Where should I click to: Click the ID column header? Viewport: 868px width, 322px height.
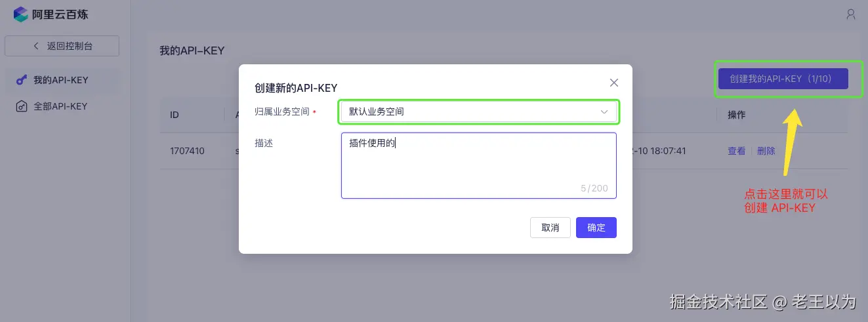[x=175, y=115]
